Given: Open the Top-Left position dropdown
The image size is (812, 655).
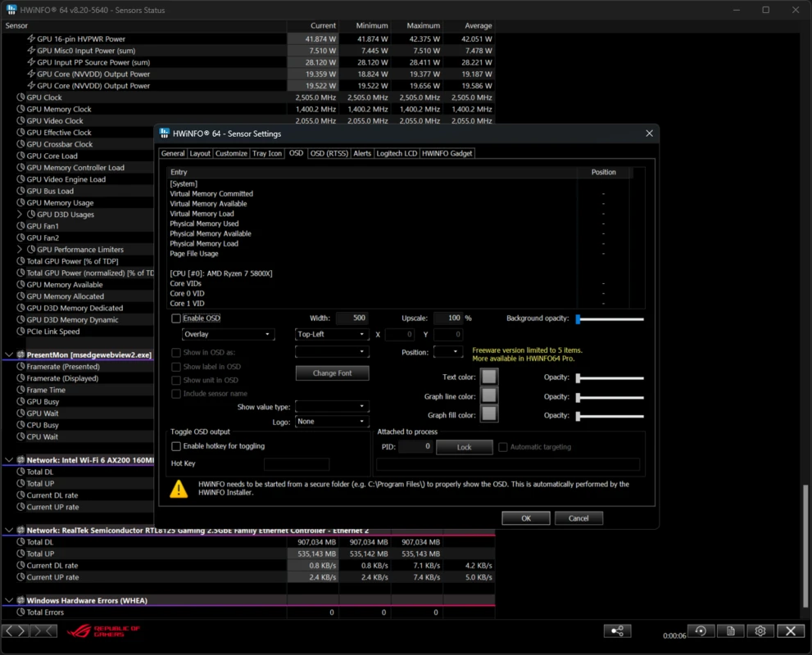Looking at the screenshot, I should tap(332, 334).
